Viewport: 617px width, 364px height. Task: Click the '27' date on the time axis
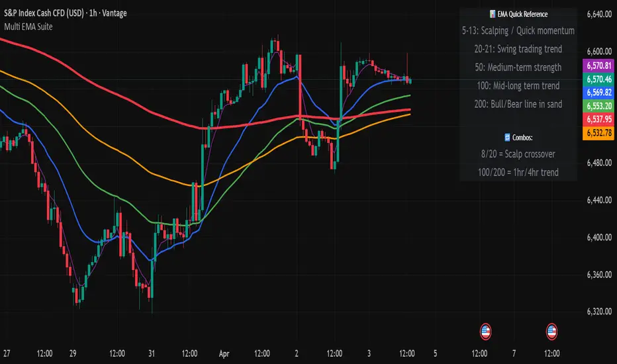[x=7, y=353]
